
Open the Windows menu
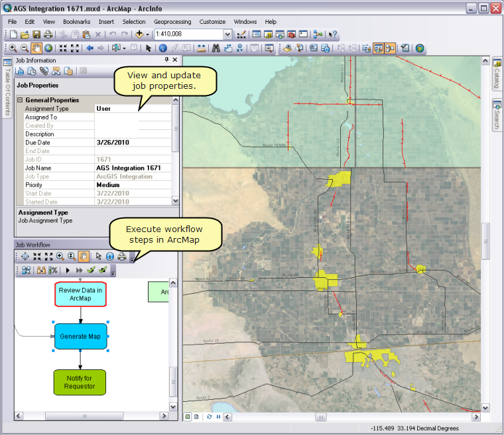245,22
